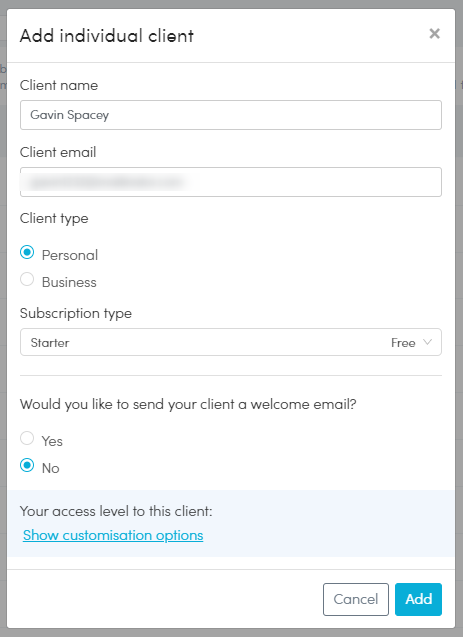Open Show customisation options link
463x637 pixels.
tap(113, 535)
